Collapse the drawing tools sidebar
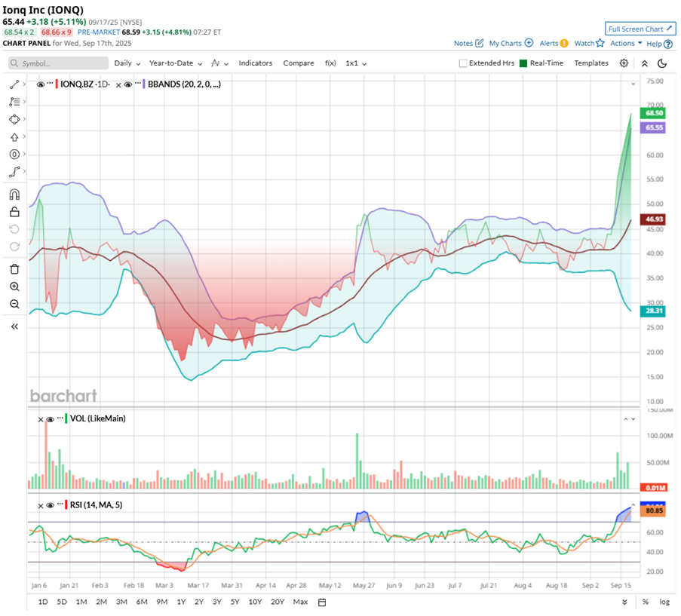Image resolution: width=681 pixels, height=616 pixels. pyautogui.click(x=14, y=326)
